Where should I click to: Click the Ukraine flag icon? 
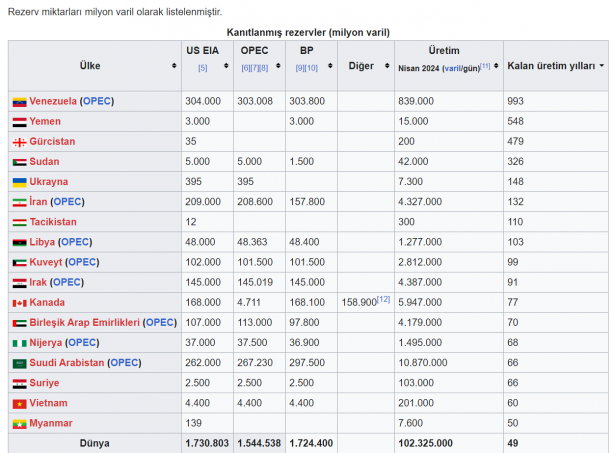click(19, 182)
